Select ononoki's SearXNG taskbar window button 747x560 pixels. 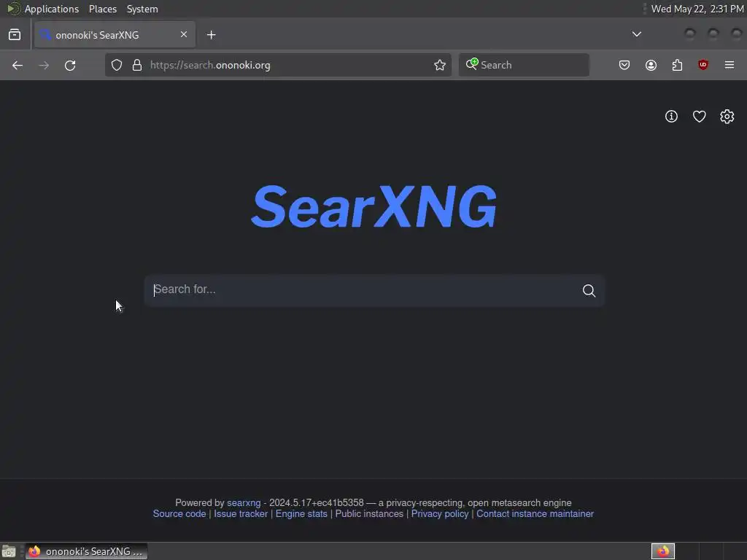87,551
